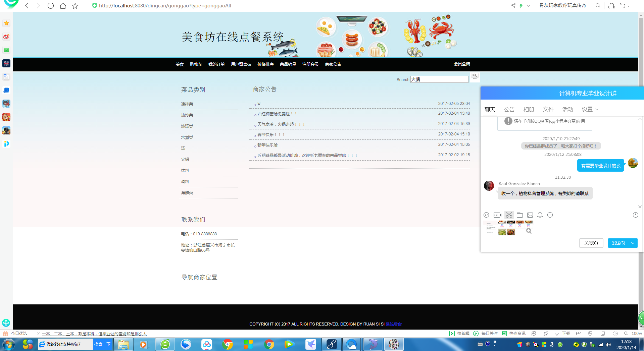Toggle the favorites star in the address bar
This screenshot has height=351, width=644.
(x=75, y=5)
